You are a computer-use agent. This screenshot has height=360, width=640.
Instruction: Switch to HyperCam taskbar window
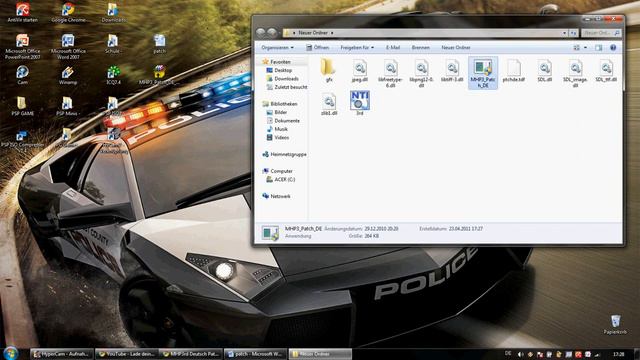click(x=62, y=354)
